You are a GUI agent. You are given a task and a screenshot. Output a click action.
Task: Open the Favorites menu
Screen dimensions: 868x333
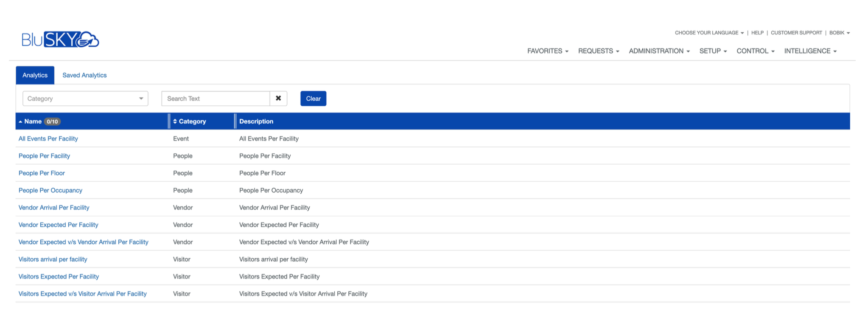(547, 51)
